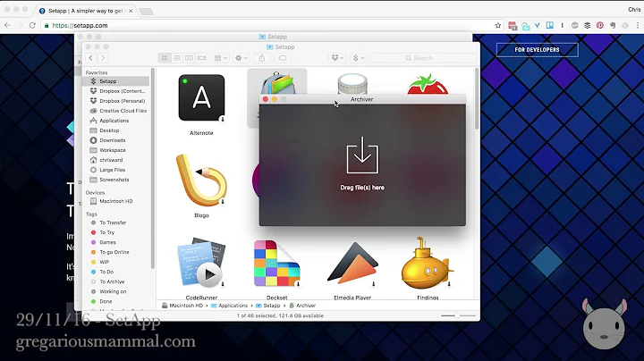Click the Archiver window title bar

pos(362,99)
